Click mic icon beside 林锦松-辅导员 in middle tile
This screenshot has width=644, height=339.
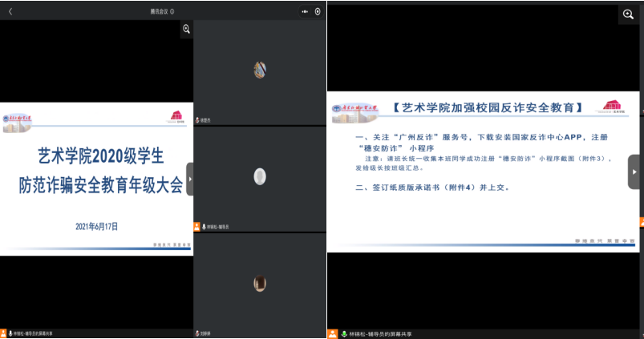pyautogui.click(x=204, y=227)
